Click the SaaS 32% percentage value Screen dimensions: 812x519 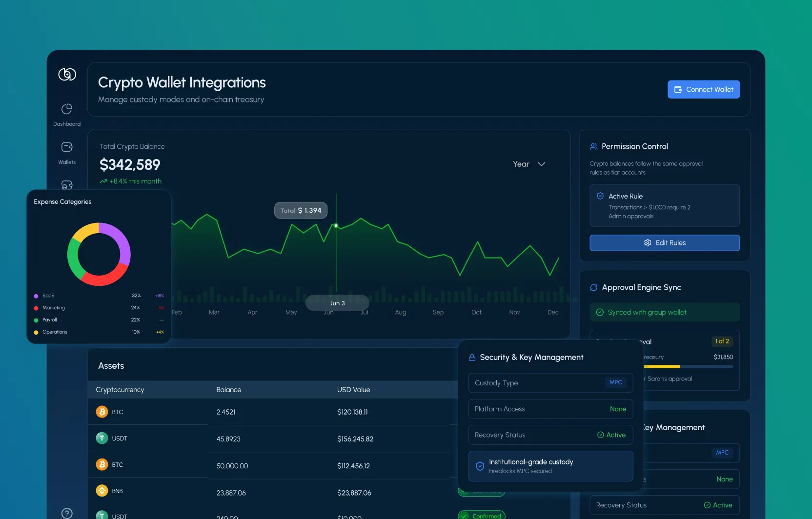point(136,296)
